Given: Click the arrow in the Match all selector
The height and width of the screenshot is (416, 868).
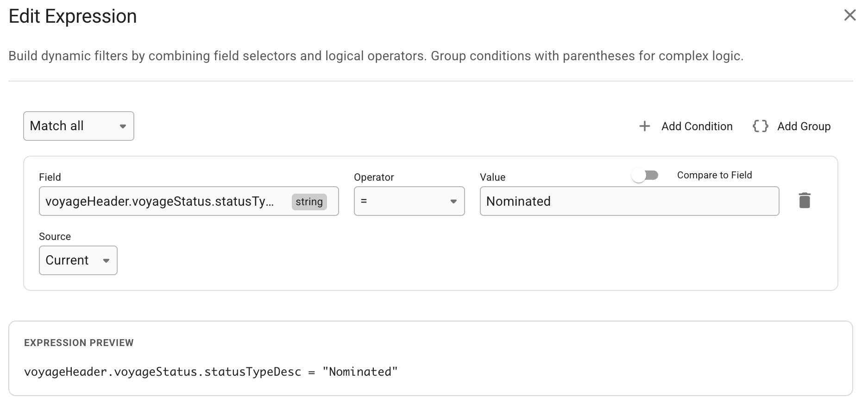Looking at the screenshot, I should pos(123,126).
